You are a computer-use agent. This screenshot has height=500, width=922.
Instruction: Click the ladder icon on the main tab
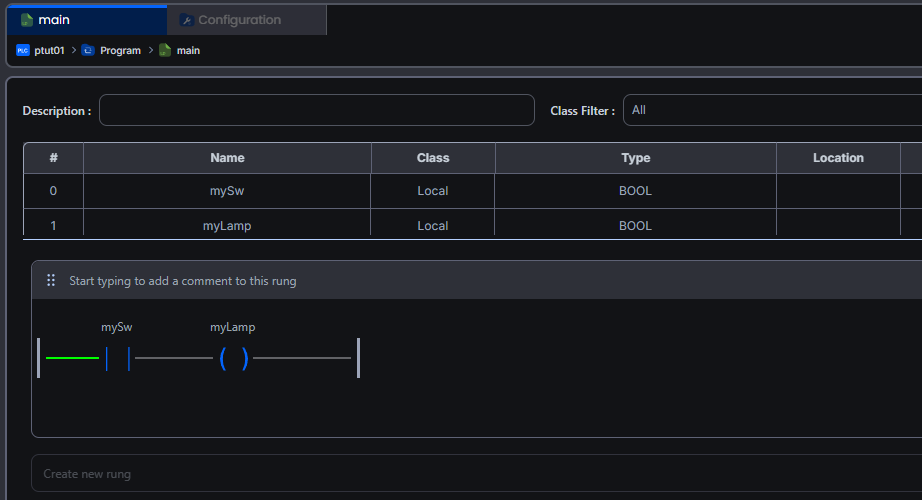27,20
